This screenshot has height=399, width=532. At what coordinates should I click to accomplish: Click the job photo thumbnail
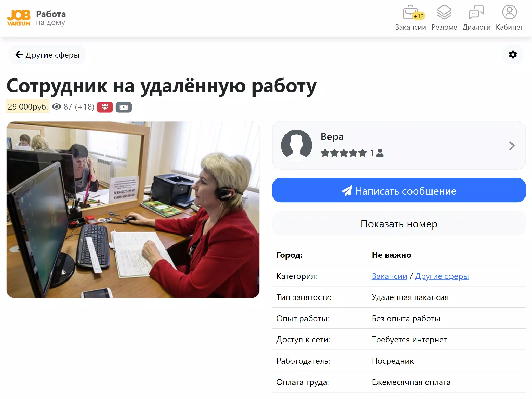(133, 209)
